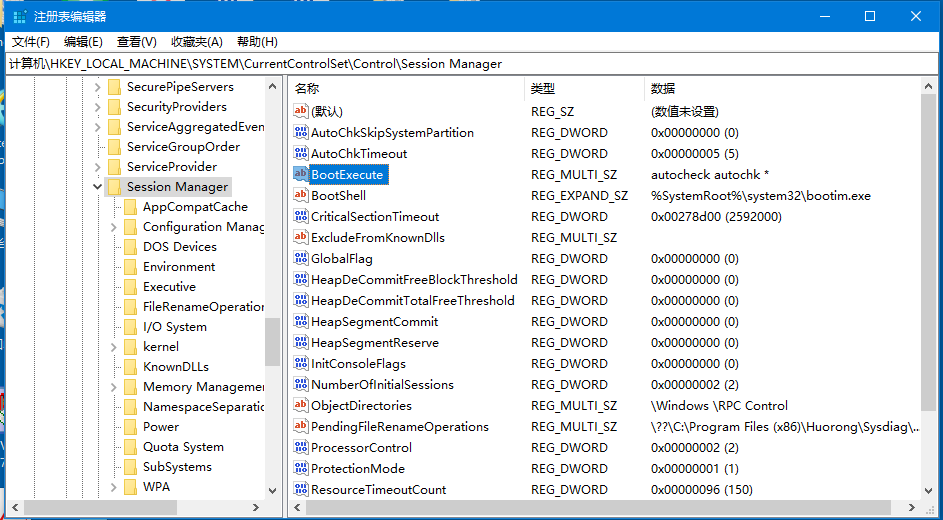Click the BootExecute string value icon
Viewport: 943px width, 520px height.
click(301, 174)
